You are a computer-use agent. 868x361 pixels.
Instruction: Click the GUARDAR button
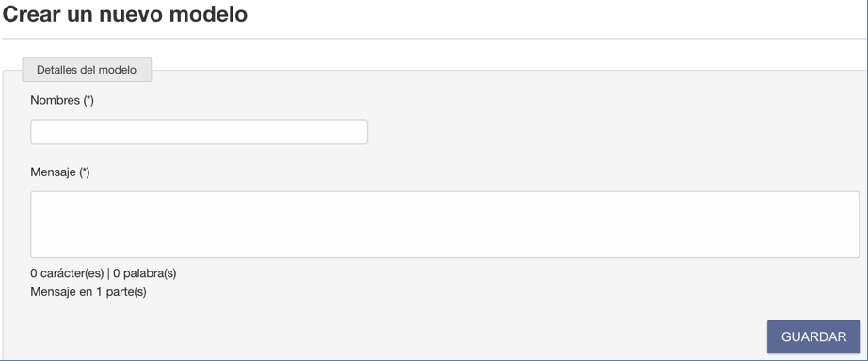coord(813,336)
